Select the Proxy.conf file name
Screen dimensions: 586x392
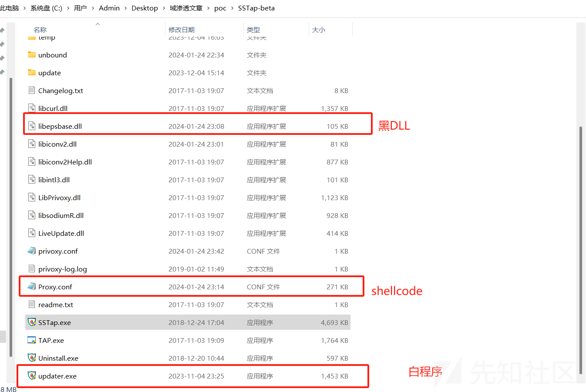(x=55, y=287)
